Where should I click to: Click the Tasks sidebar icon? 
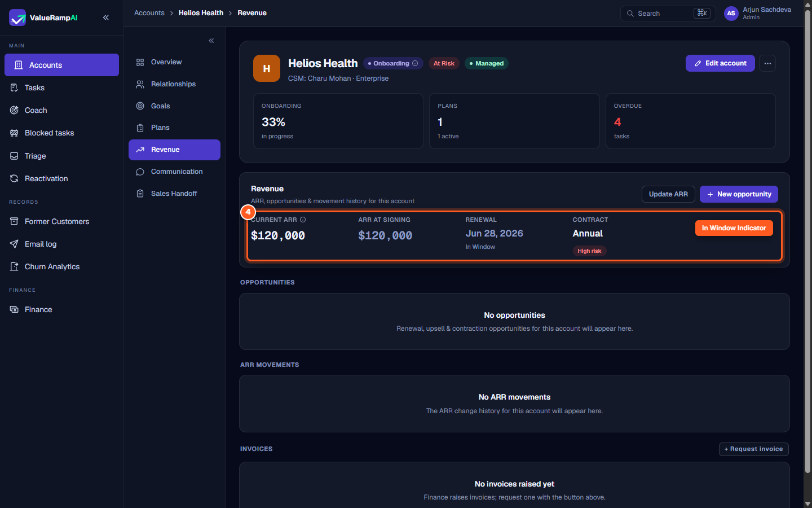click(x=14, y=87)
